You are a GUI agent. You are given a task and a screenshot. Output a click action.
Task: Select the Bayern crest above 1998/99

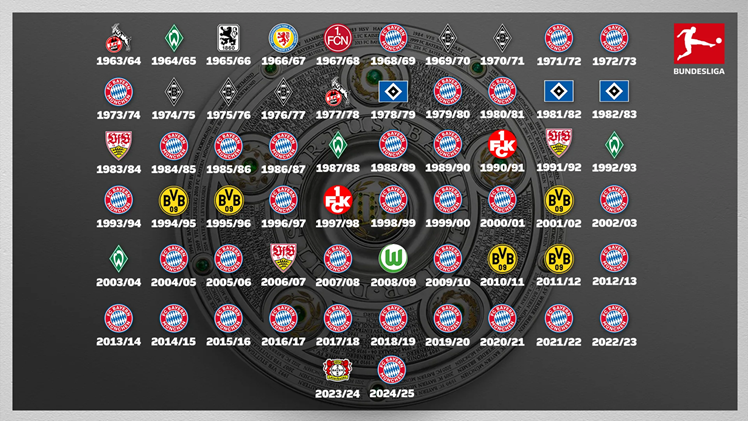point(393,200)
